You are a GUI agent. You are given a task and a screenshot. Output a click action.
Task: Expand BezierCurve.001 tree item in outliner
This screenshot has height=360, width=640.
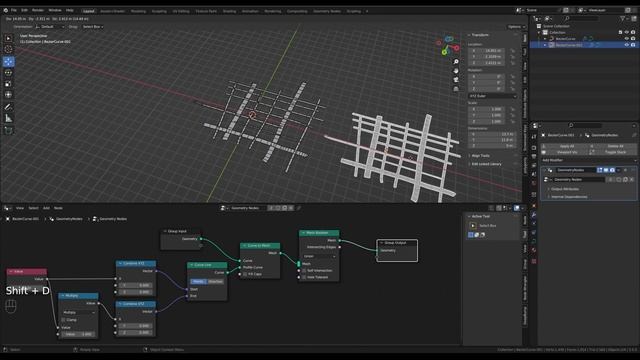click(x=545, y=45)
